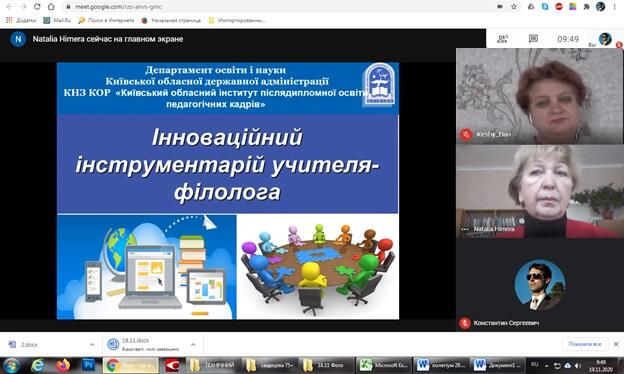Image resolution: width=624 pixels, height=374 pixels.
Task: Open the Chrome three-dot menu
Action: [615, 7]
